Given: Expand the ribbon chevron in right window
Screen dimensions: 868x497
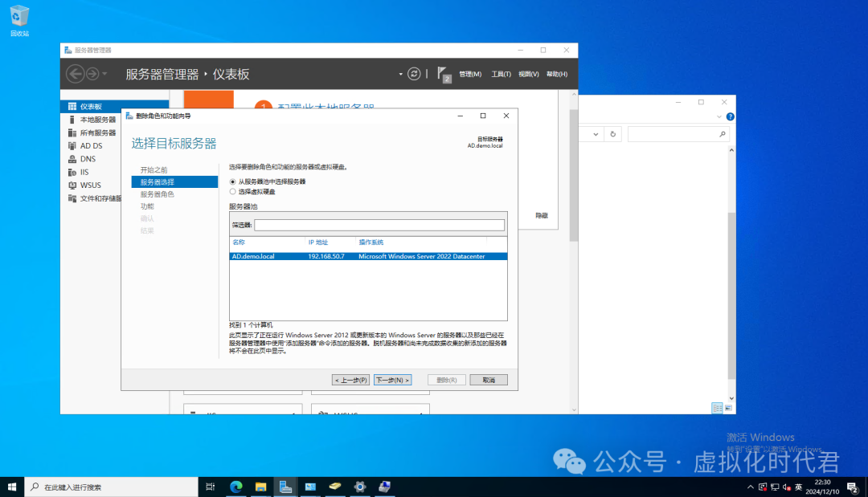Looking at the screenshot, I should point(719,116).
